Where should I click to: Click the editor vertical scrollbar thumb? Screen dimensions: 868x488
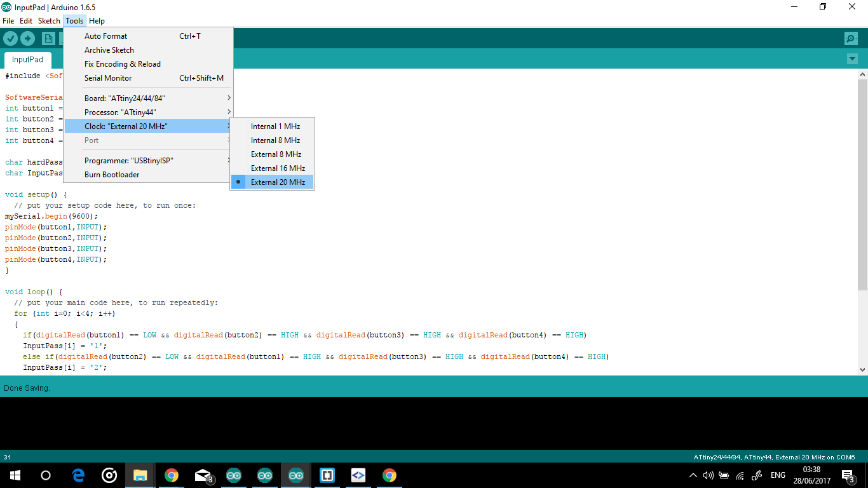coord(862,184)
